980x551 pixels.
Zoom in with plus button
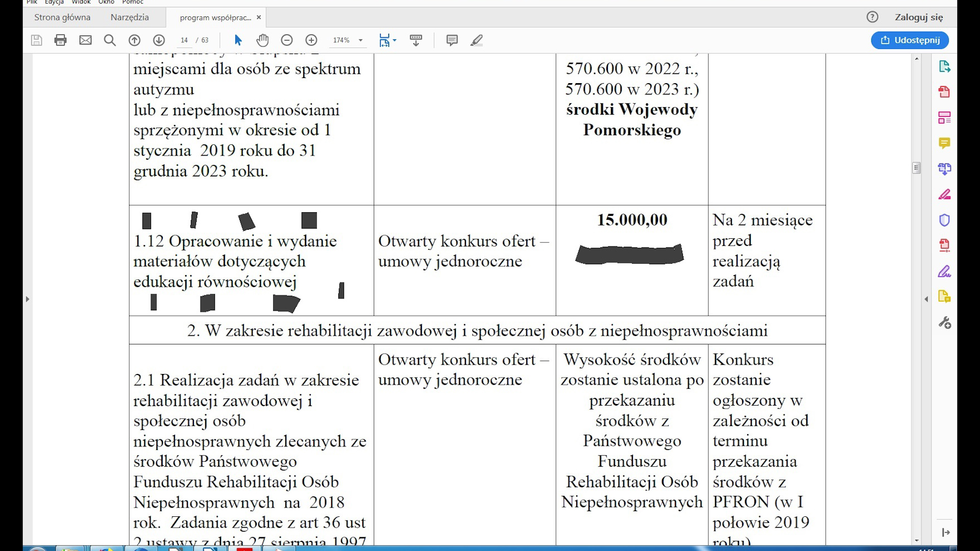coord(311,40)
